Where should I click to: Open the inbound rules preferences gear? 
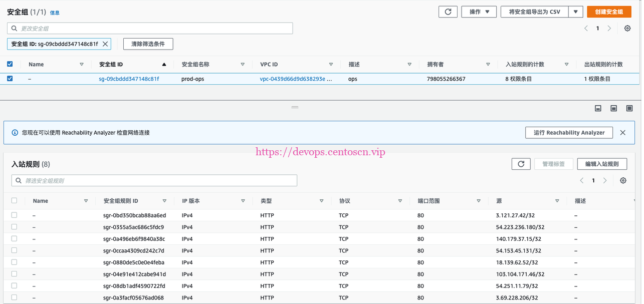[623, 180]
